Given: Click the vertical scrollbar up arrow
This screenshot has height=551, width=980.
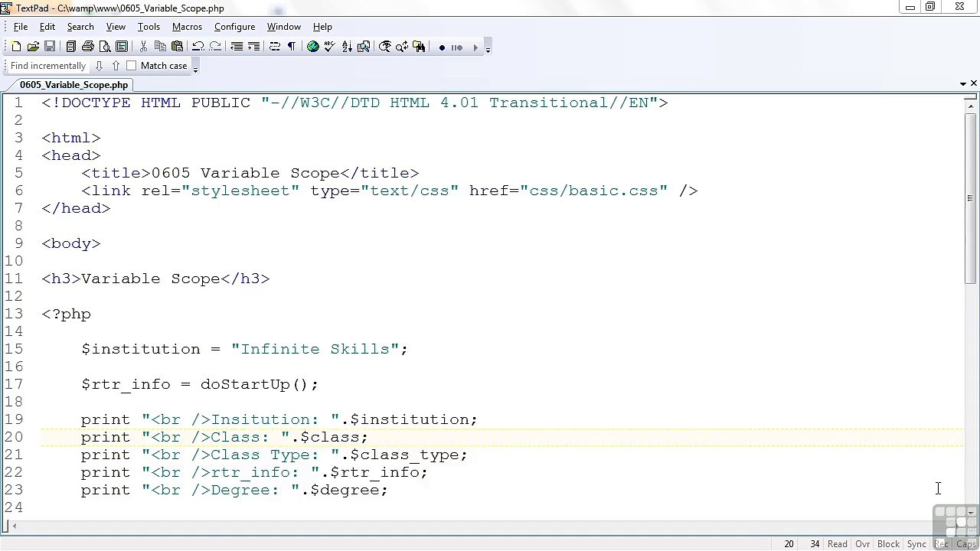Looking at the screenshot, I should (971, 106).
